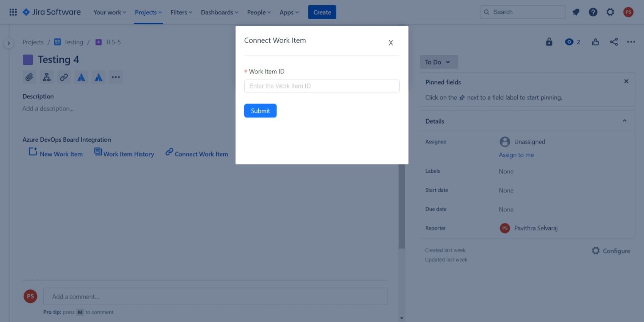Screen dimensions: 644x322
Task: Open the Filters dropdown menu
Action: pyautogui.click(x=181, y=12)
